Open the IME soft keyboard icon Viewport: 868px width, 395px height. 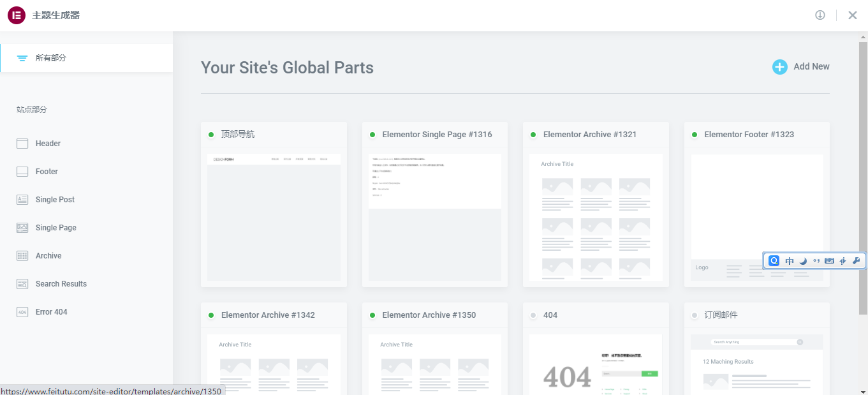[x=829, y=260]
